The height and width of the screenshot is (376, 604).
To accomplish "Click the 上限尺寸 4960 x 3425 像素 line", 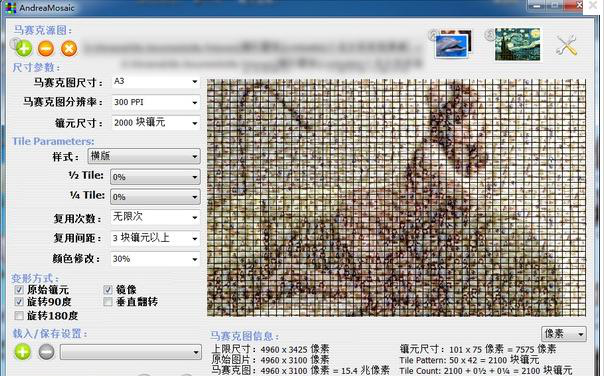I will 270,349.
